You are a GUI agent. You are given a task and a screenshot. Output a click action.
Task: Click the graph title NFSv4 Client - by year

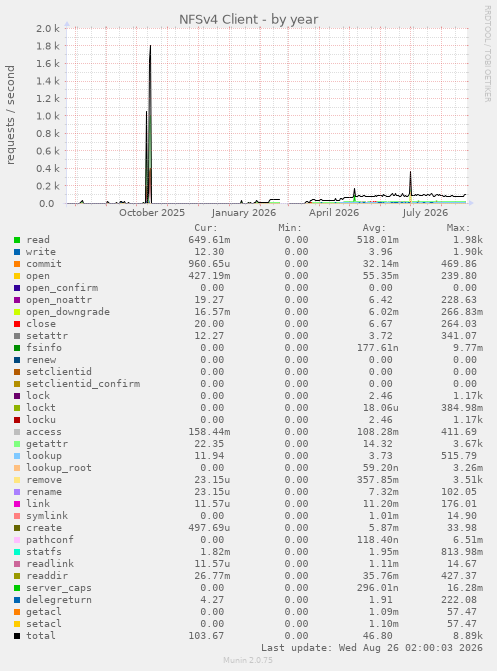pos(248,20)
